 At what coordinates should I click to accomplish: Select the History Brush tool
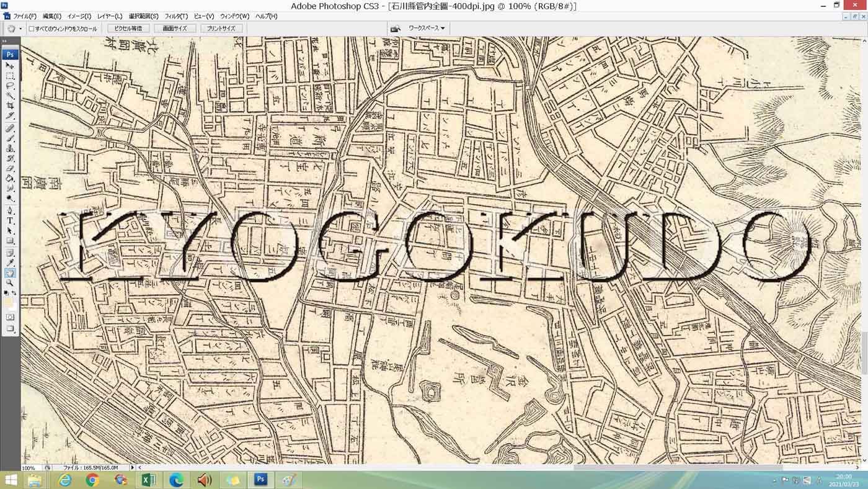coord(10,158)
